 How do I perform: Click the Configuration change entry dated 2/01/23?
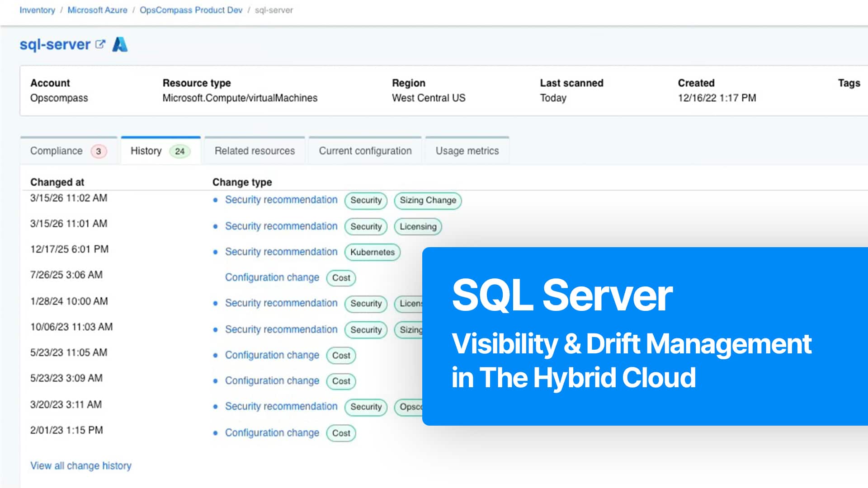coord(272,432)
